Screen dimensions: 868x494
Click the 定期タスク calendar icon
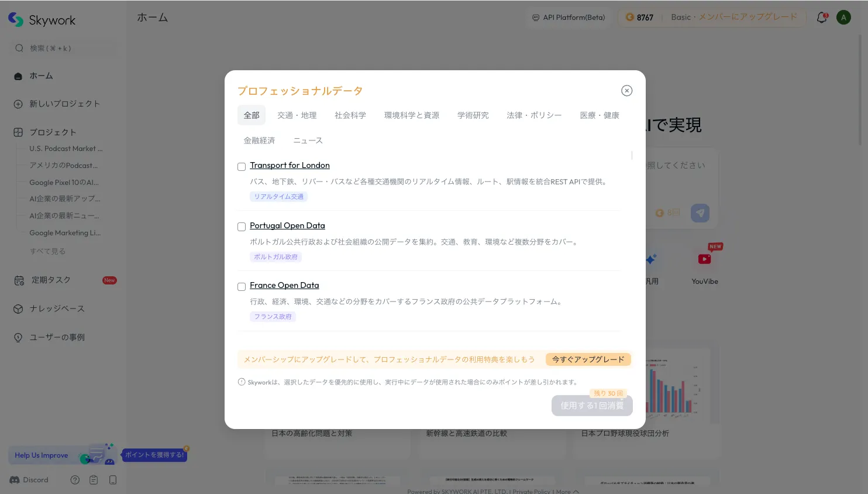tap(19, 280)
